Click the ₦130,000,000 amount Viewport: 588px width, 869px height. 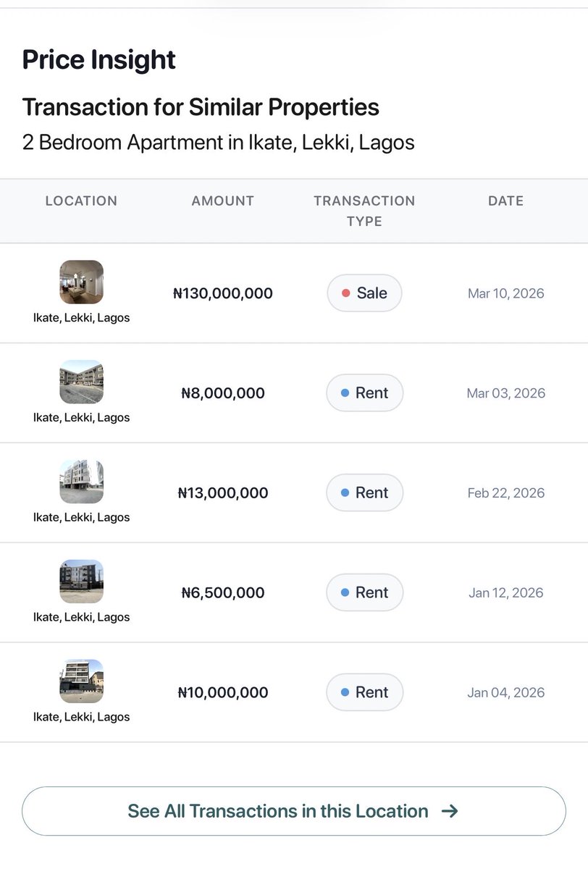(x=223, y=293)
